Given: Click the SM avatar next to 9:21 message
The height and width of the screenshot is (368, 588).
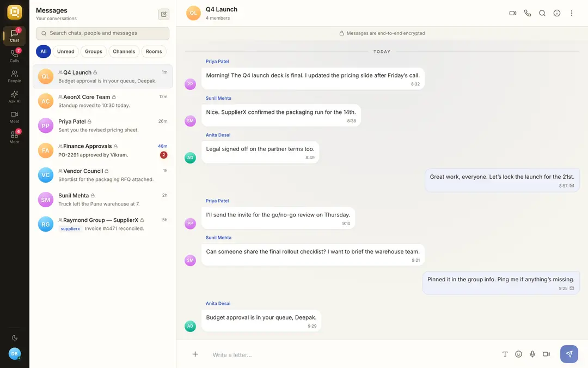Looking at the screenshot, I should tap(190, 260).
